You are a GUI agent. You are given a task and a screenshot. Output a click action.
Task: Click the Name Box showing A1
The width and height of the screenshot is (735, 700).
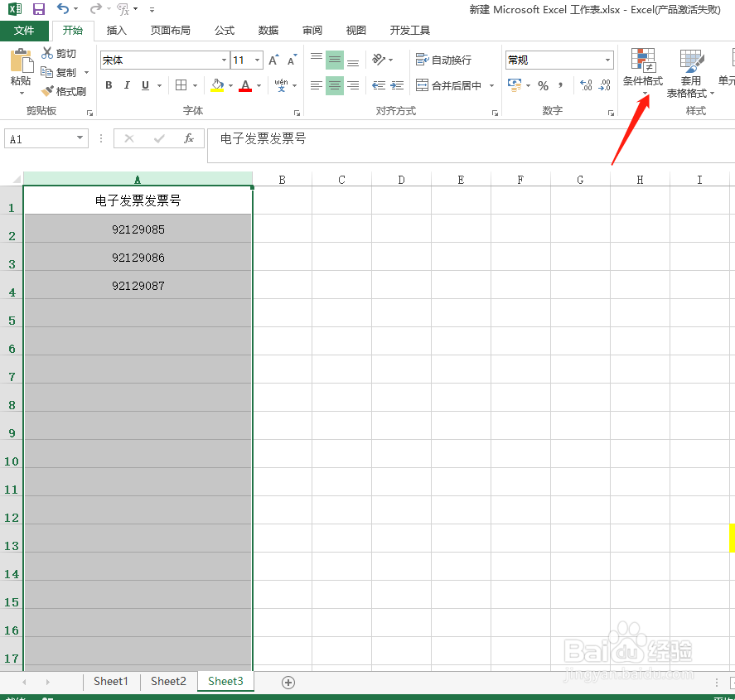39,138
